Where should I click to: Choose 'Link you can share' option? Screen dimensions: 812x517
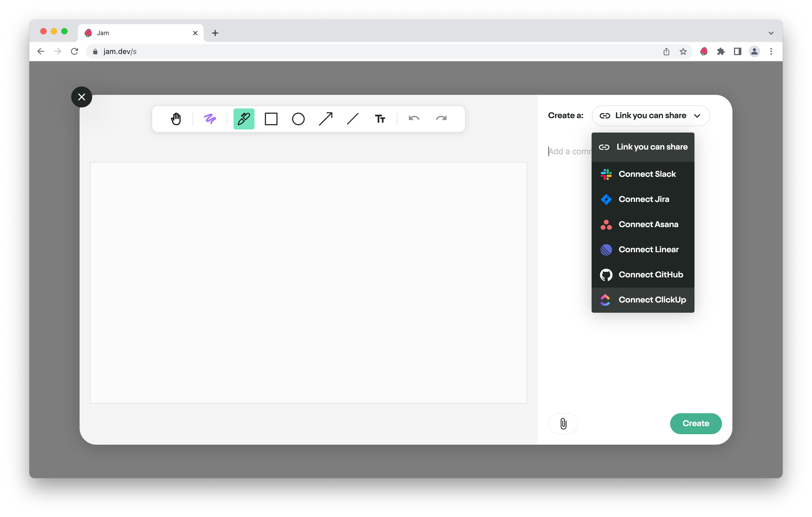(x=643, y=147)
